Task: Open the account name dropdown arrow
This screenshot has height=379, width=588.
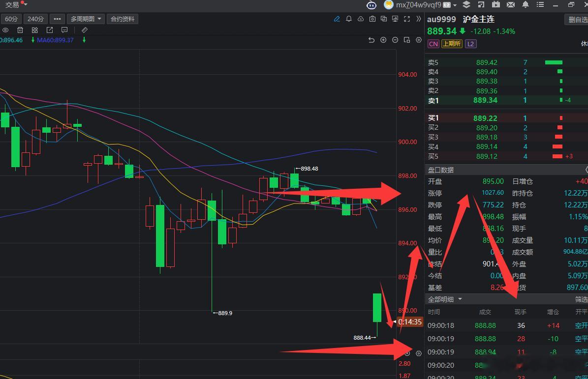Action: [455, 5]
